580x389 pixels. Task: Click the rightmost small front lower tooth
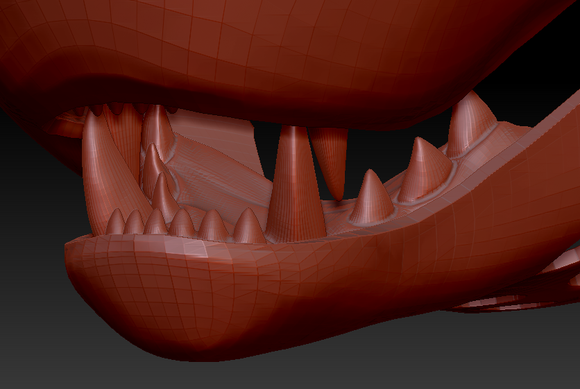248,226
